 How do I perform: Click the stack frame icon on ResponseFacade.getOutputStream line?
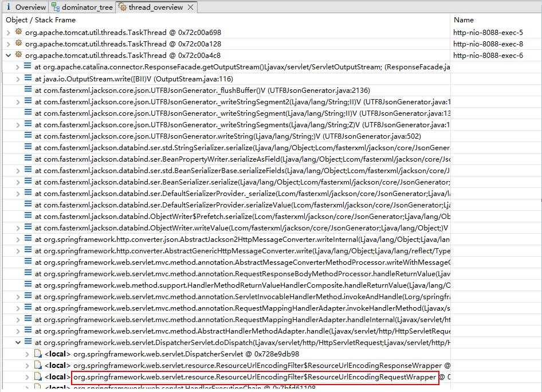click(x=28, y=66)
